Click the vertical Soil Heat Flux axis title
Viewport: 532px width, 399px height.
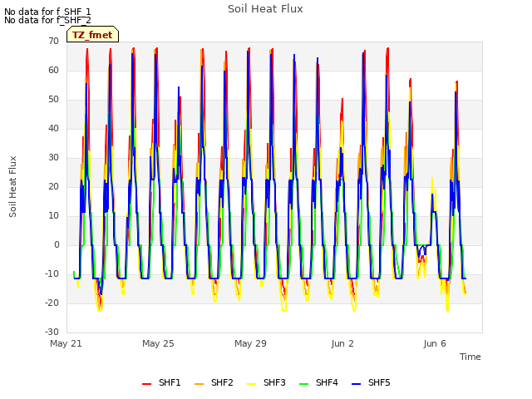click(x=12, y=186)
